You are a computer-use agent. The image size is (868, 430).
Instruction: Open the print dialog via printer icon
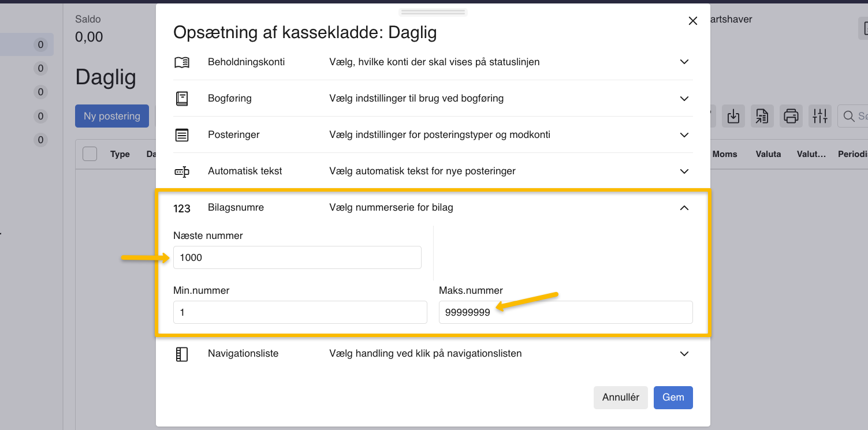pos(791,116)
